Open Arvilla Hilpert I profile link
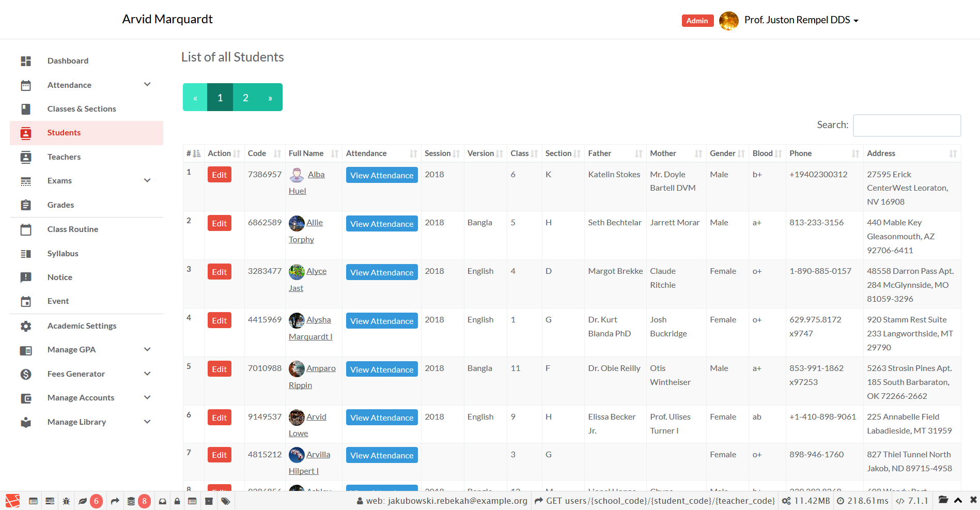The height and width of the screenshot is (510, 980). [x=309, y=462]
